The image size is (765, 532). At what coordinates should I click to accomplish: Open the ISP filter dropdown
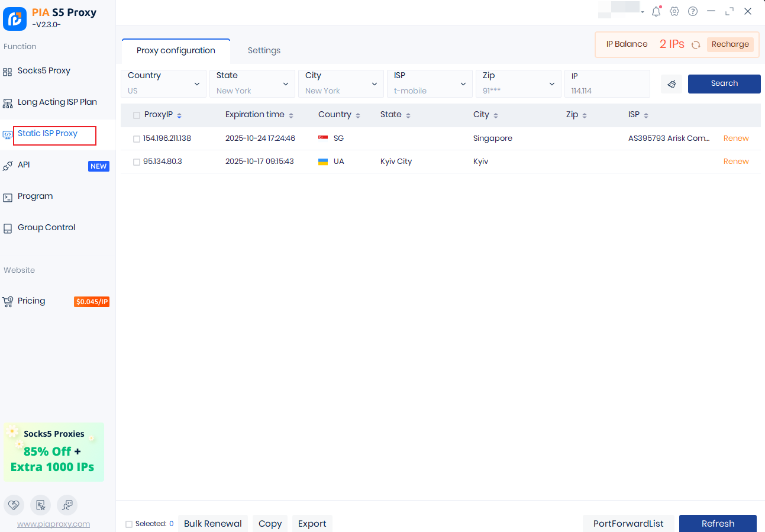tap(430, 83)
